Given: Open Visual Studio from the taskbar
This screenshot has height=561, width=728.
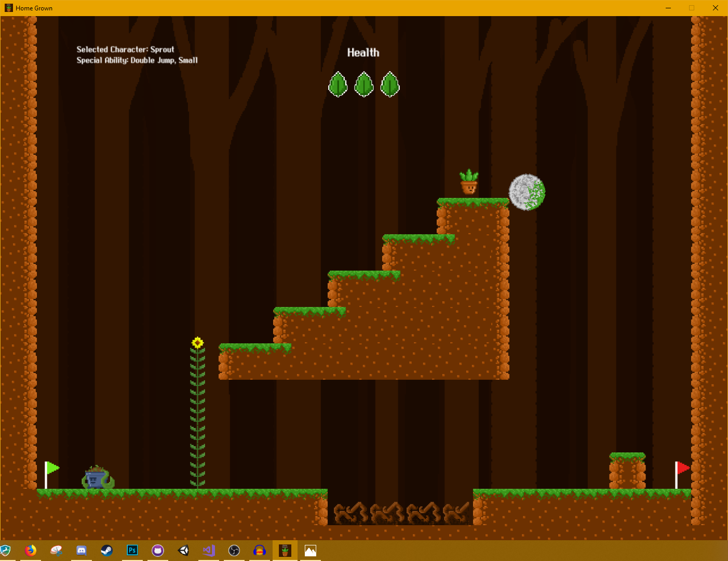Looking at the screenshot, I should pyautogui.click(x=209, y=551).
